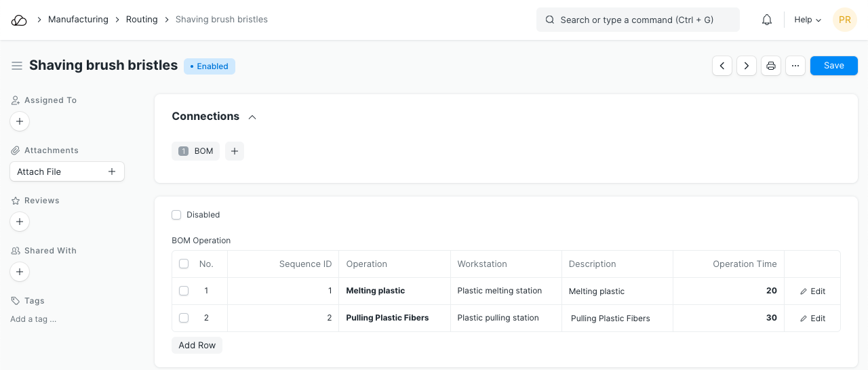Tick the Disabled checkbox
The image size is (868, 370).
pyautogui.click(x=177, y=215)
